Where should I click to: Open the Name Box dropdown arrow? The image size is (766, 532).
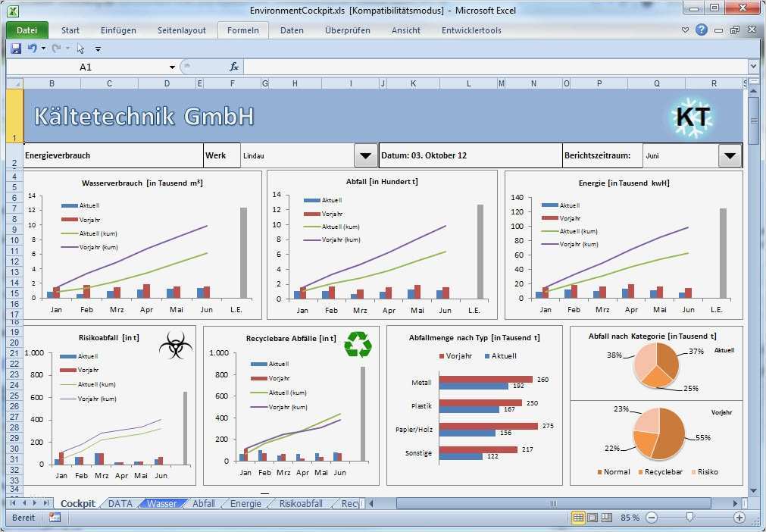pyautogui.click(x=172, y=67)
